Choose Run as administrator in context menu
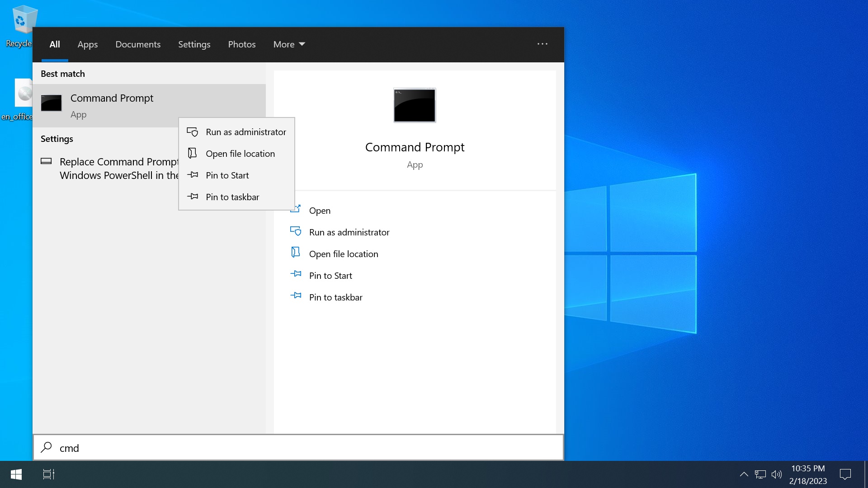This screenshot has width=868, height=488. [x=236, y=132]
